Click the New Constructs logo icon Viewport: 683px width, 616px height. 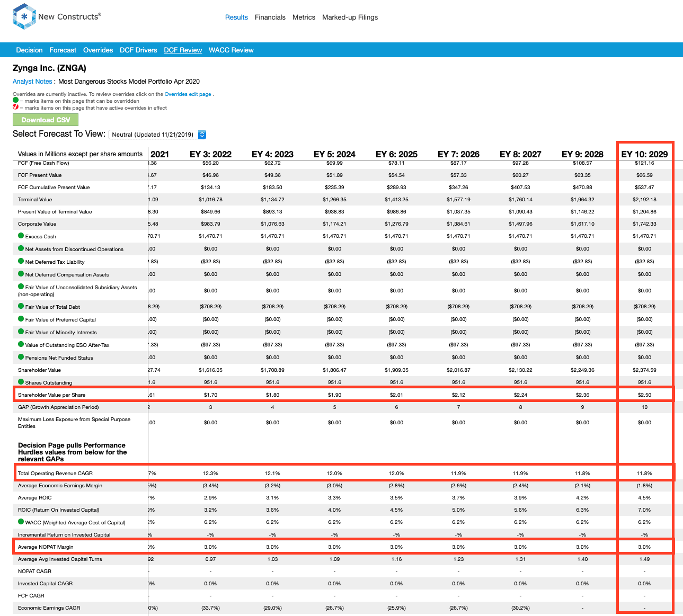pyautogui.click(x=24, y=16)
